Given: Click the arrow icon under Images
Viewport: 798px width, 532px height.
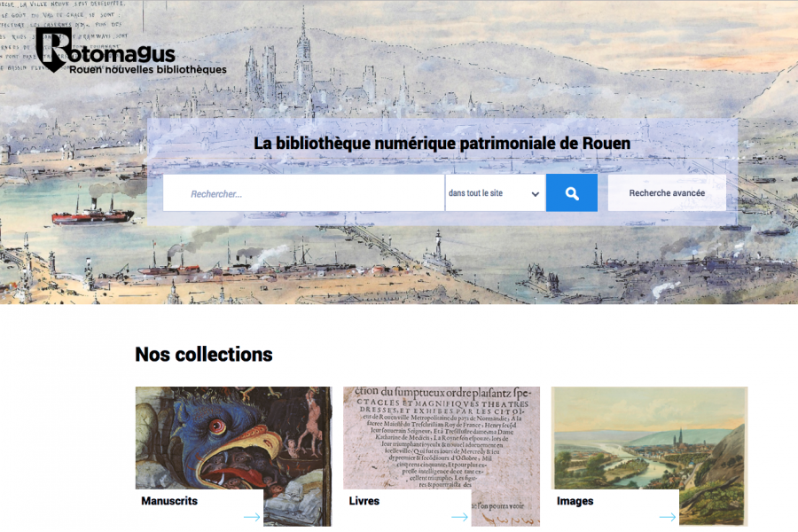Looking at the screenshot, I should click(x=668, y=517).
